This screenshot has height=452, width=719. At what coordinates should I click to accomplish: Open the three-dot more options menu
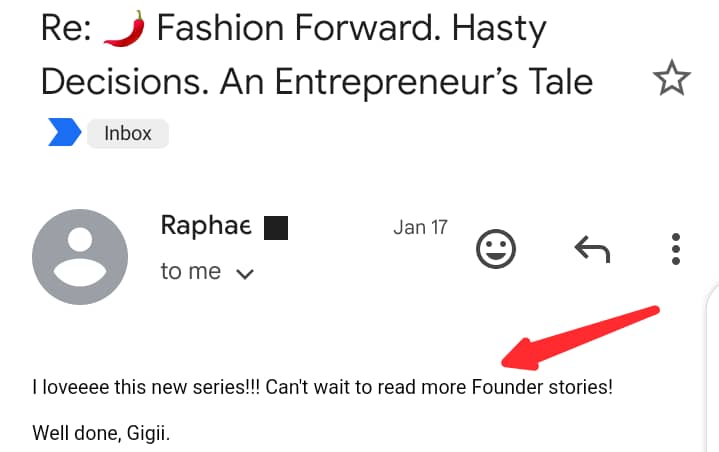[675, 249]
